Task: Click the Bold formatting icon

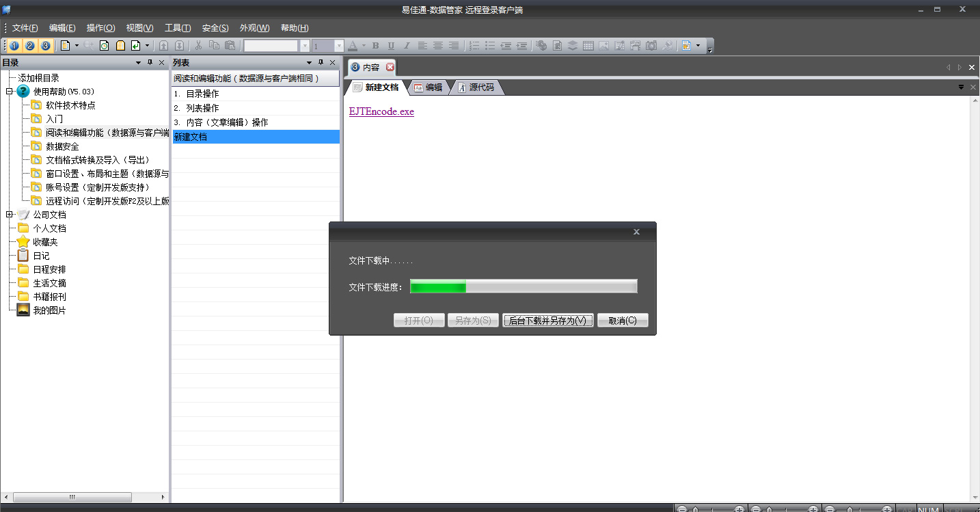Action: click(375, 46)
